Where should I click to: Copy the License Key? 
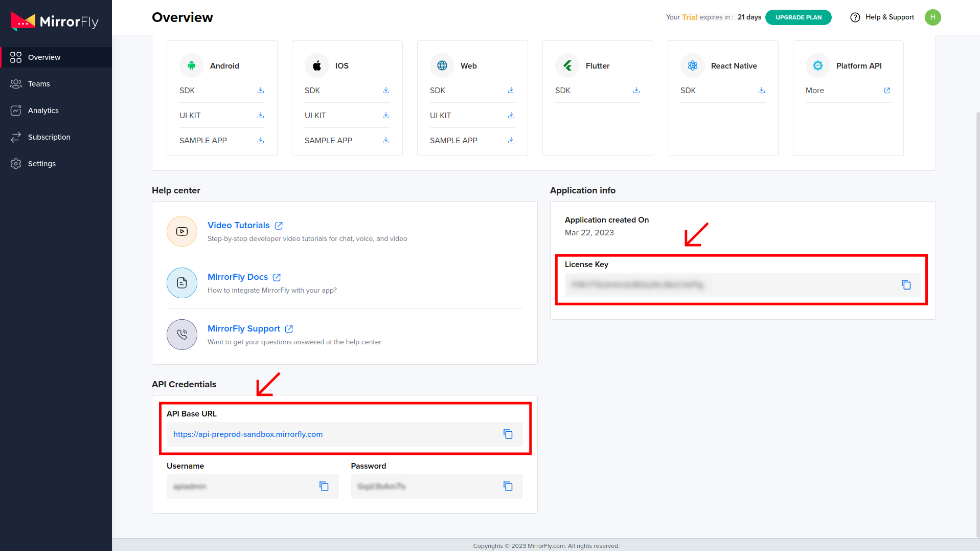906,285
